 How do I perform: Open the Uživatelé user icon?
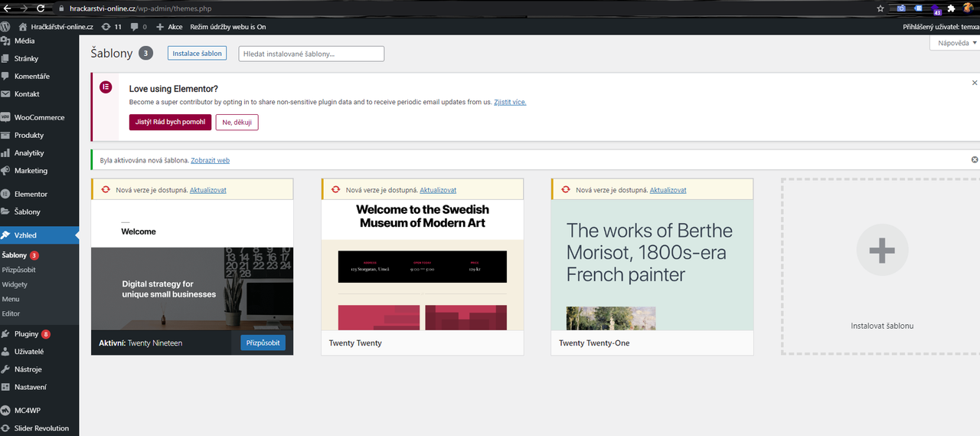coord(6,352)
